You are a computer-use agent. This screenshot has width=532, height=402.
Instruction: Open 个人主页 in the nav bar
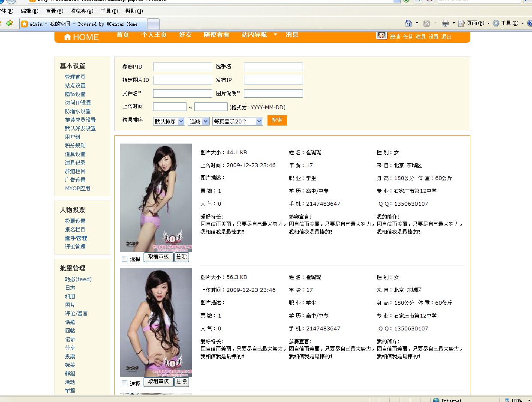click(x=154, y=35)
